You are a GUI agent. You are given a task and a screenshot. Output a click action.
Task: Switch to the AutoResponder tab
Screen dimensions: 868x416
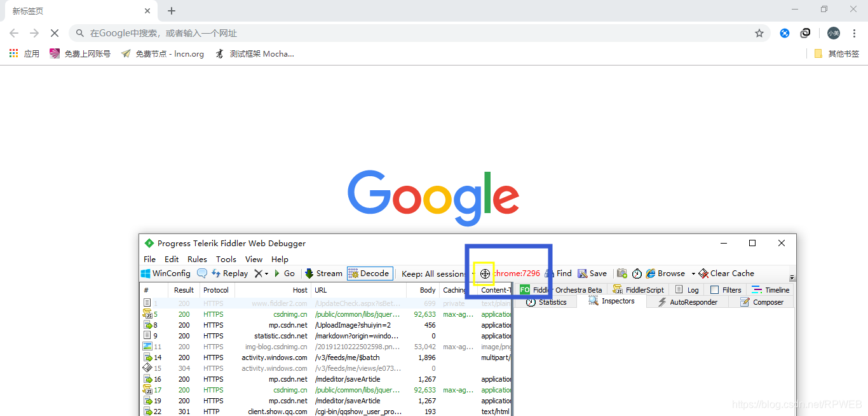click(x=688, y=302)
